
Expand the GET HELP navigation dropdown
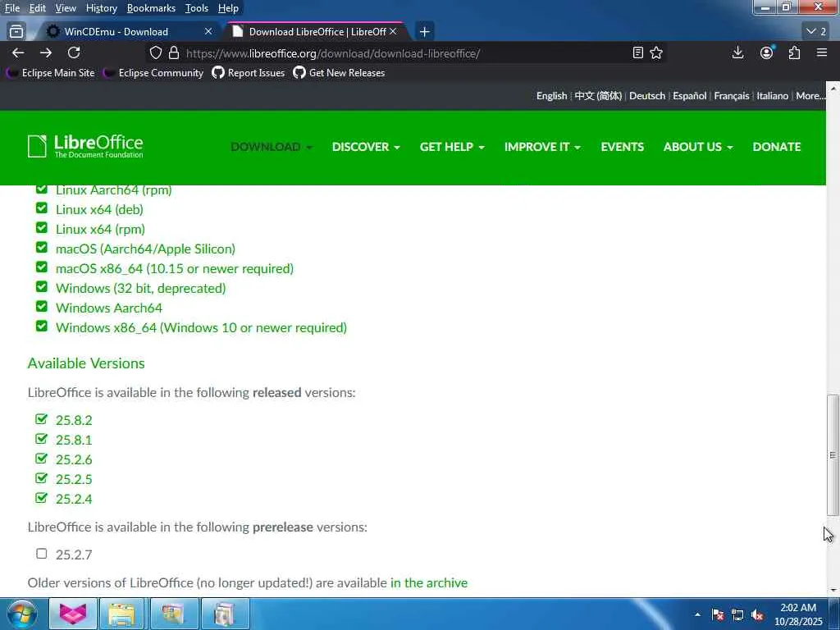point(452,147)
